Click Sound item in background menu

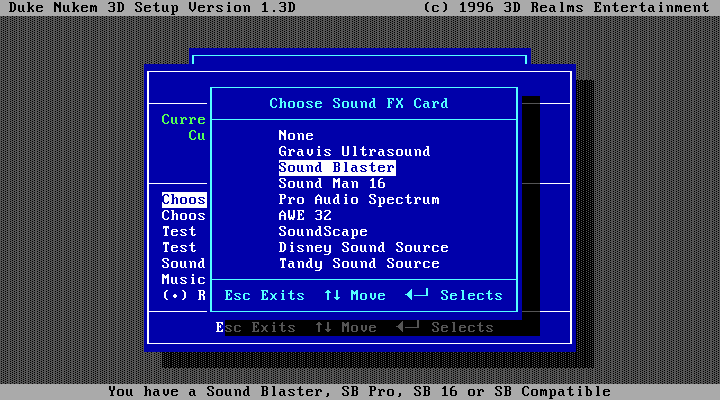pyautogui.click(x=184, y=264)
